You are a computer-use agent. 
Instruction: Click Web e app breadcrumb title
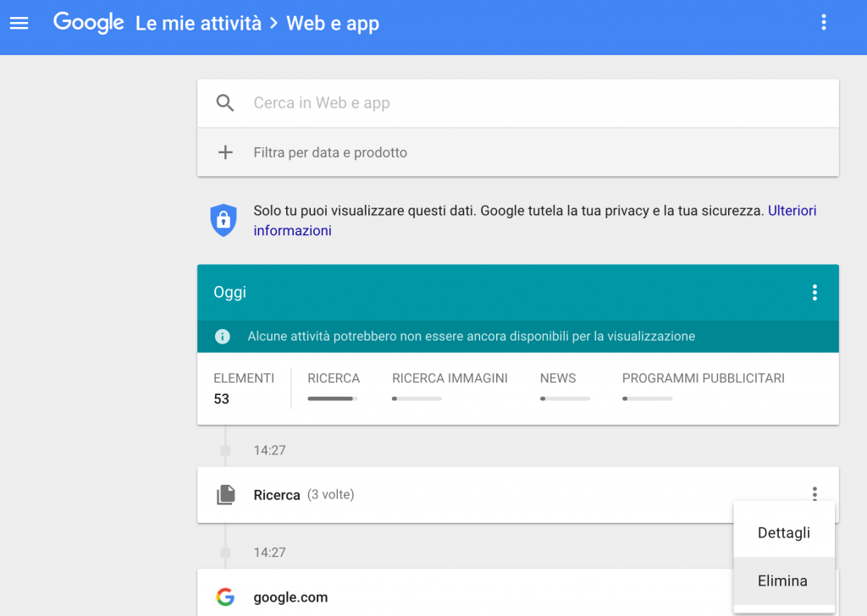pyautogui.click(x=333, y=23)
